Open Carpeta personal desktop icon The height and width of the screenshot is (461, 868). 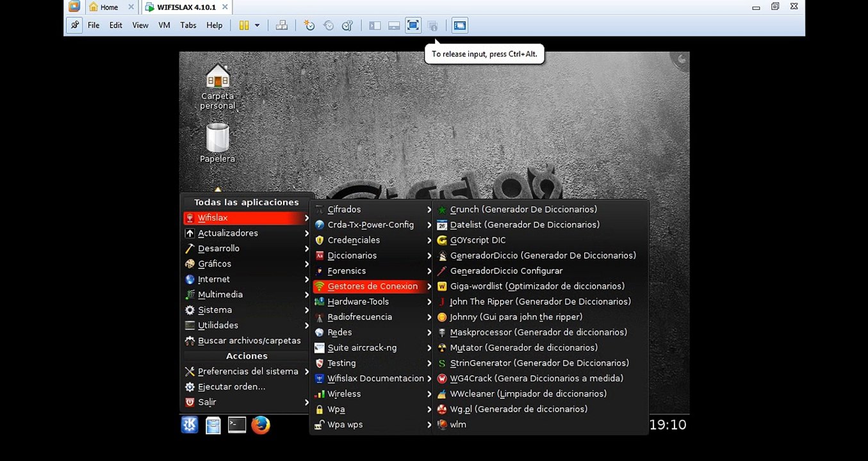[218, 86]
